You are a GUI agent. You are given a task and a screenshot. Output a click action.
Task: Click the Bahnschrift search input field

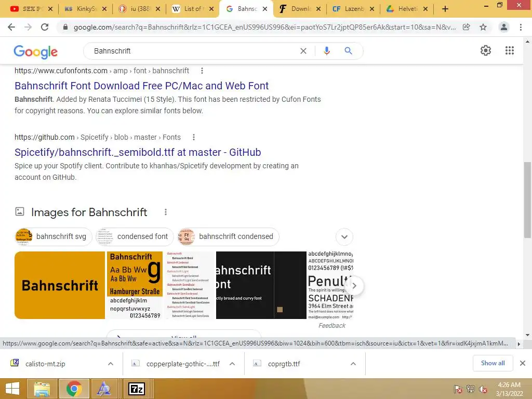193,51
